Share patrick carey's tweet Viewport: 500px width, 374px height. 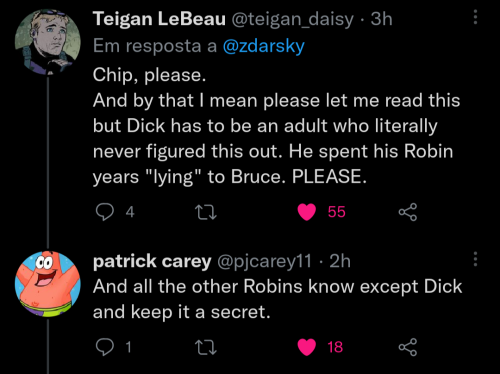(408, 347)
